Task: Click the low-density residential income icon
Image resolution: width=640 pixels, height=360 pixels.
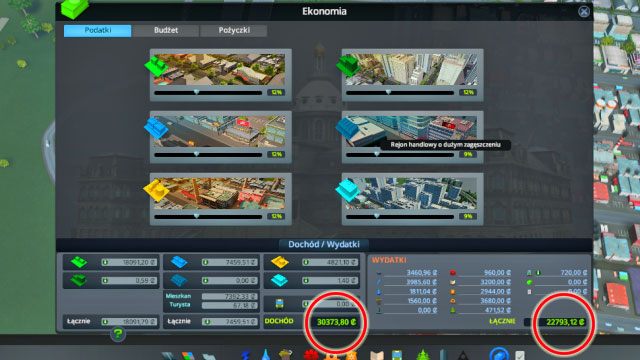Action: 79,262
